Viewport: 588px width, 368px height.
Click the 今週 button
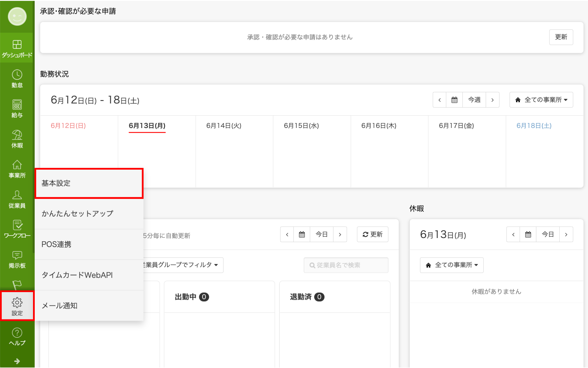coord(474,100)
